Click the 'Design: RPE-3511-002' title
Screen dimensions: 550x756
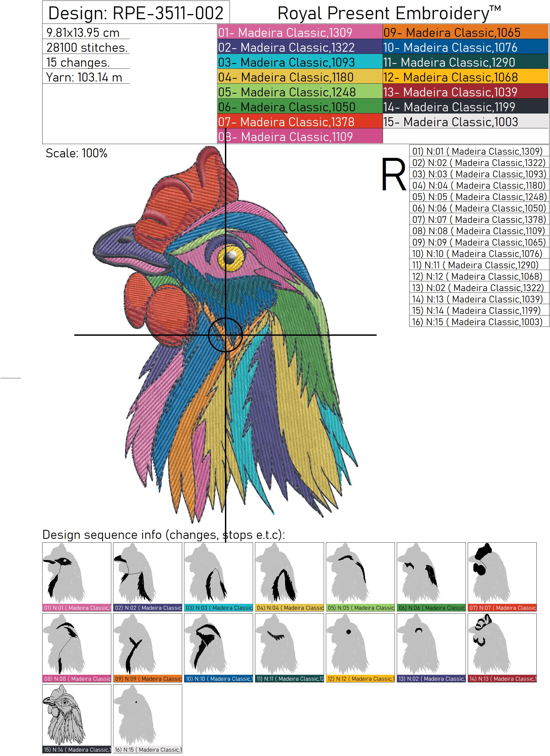[x=136, y=13]
